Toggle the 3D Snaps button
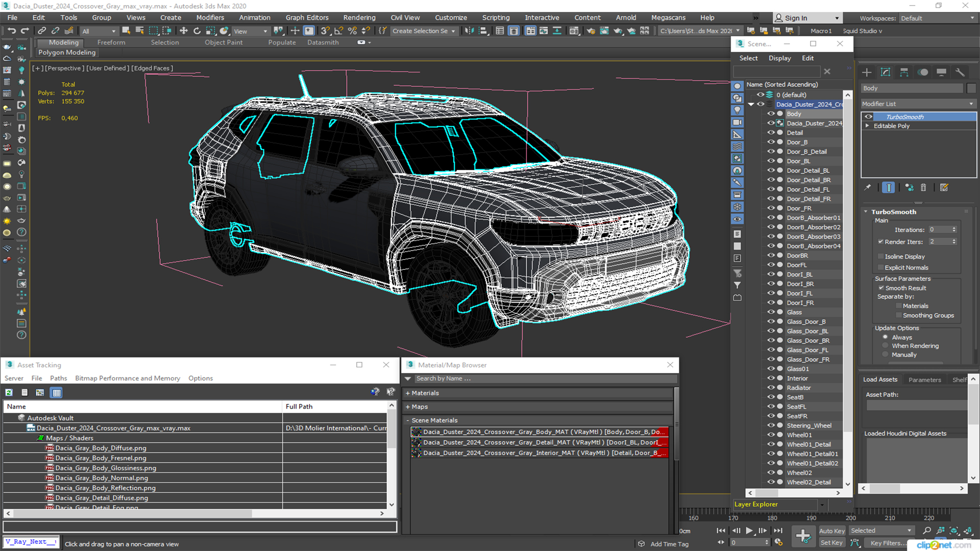This screenshot has height=551, width=980. 325,31
